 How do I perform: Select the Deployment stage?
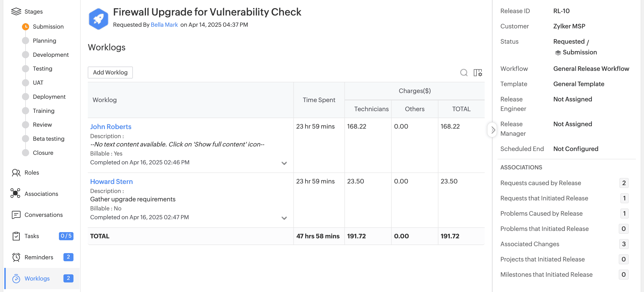pos(49,97)
